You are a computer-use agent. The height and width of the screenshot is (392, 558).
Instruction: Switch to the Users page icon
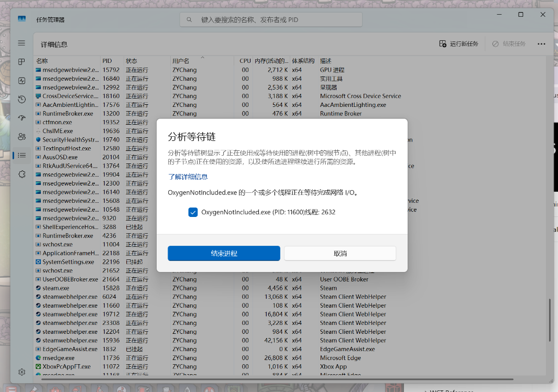[x=21, y=137]
